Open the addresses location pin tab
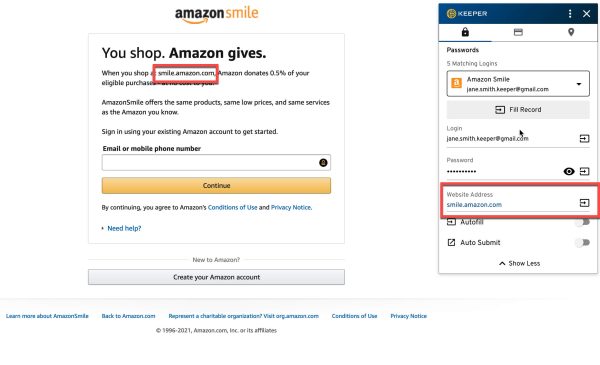600x365 pixels. (571, 32)
